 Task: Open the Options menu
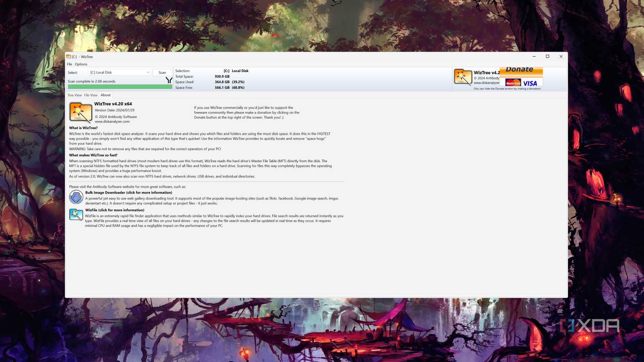pos(81,64)
